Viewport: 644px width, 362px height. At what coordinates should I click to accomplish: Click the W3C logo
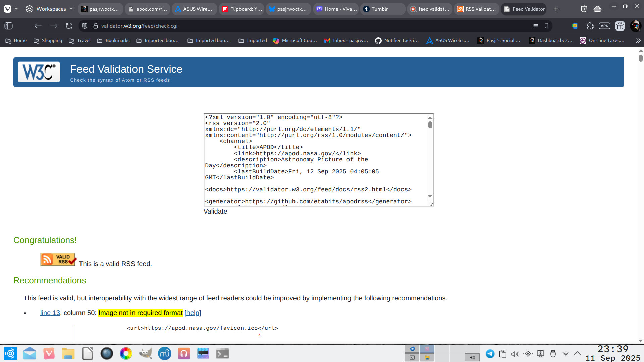(x=39, y=72)
